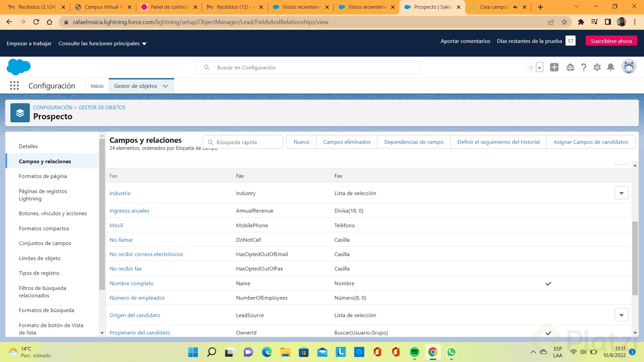Click the fields table vertical scrollbar
The image size is (644, 362).
[x=635, y=258]
